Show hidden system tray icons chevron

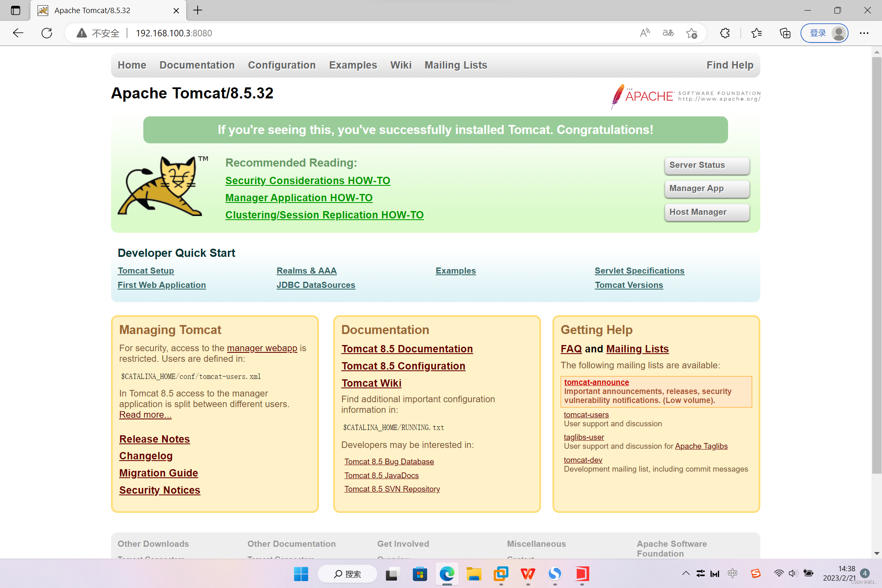tap(686, 574)
